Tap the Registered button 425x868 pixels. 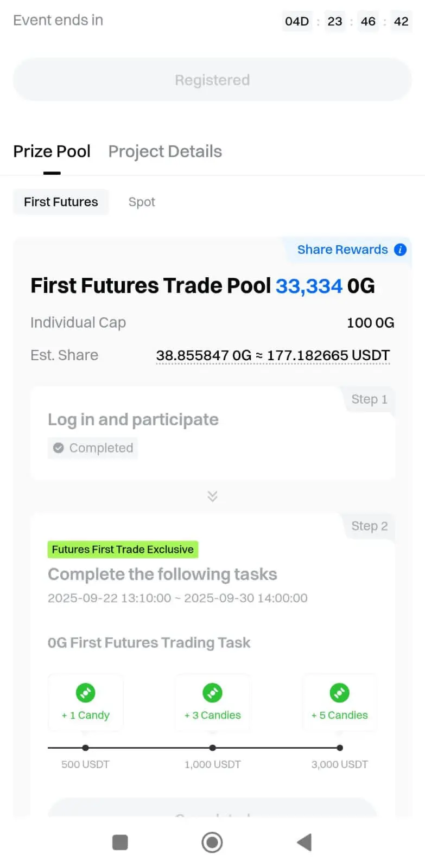[x=212, y=80]
